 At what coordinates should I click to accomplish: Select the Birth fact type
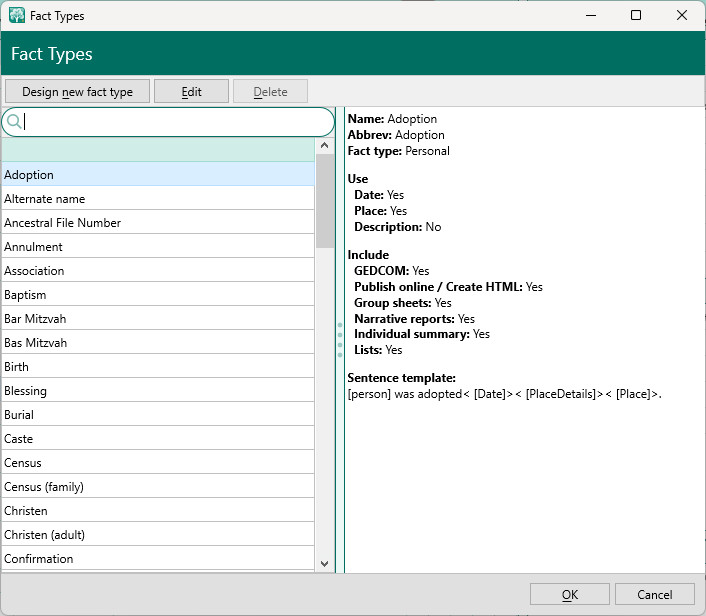click(158, 367)
